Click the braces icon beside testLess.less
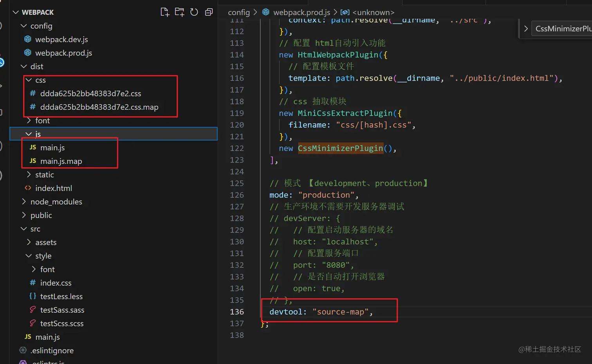 point(33,296)
